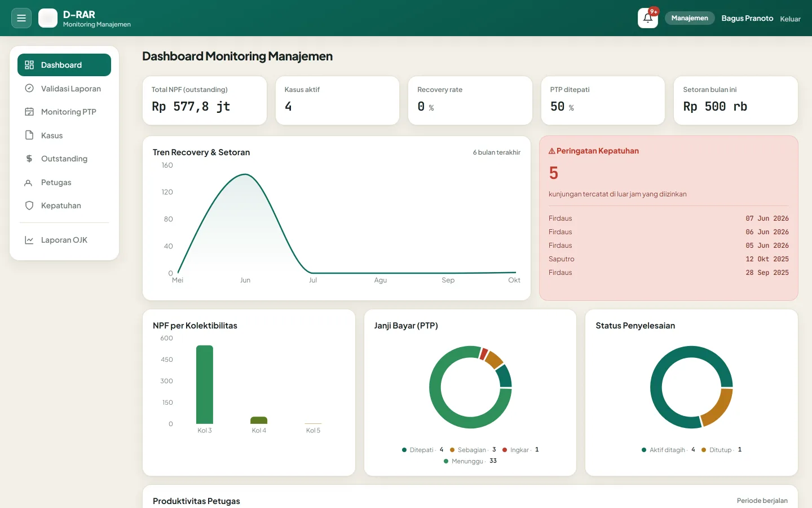Screen dimensions: 812x508
Task: Click the Menunggu legend color dot
Action: pyautogui.click(x=446, y=461)
